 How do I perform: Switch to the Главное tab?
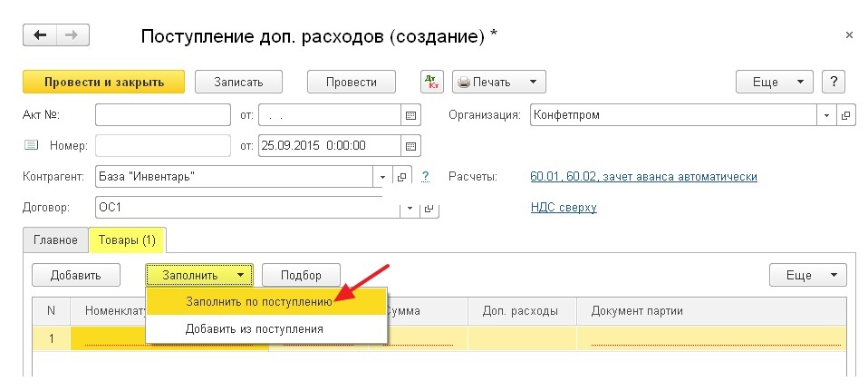coord(55,240)
